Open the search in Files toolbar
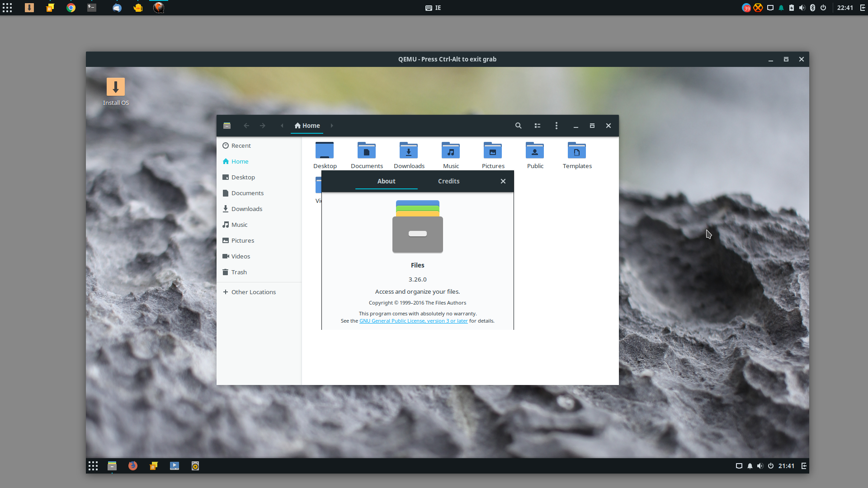The height and width of the screenshot is (488, 868). pos(518,126)
